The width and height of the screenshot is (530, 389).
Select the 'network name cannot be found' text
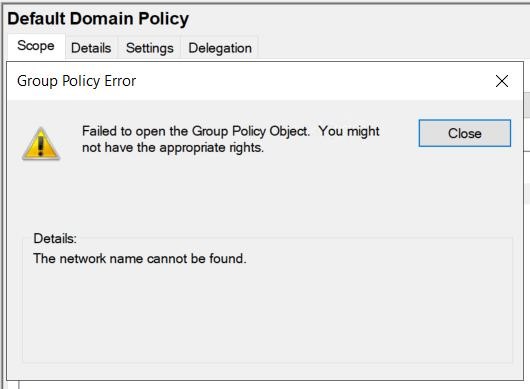(140, 259)
